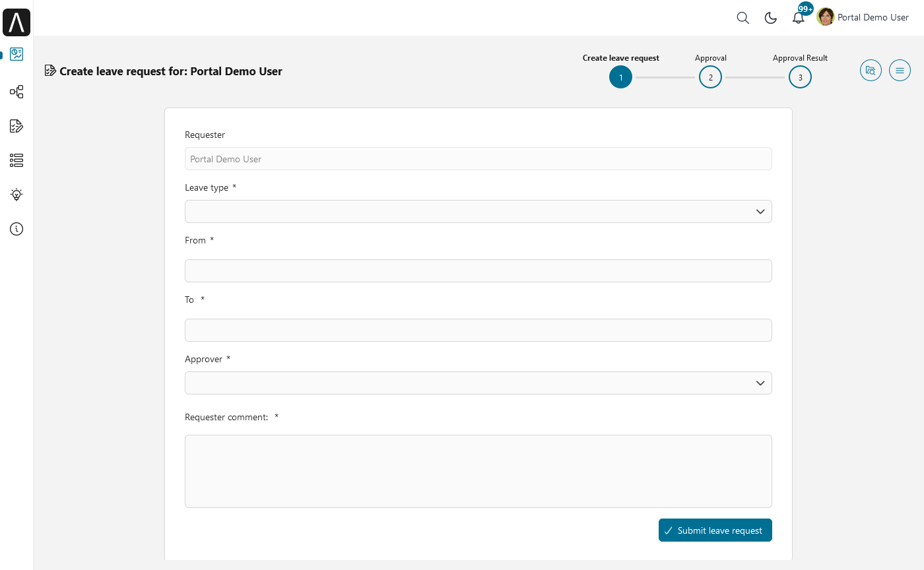This screenshot has height=570, width=924.
Task: Submit the leave request
Action: click(x=715, y=530)
